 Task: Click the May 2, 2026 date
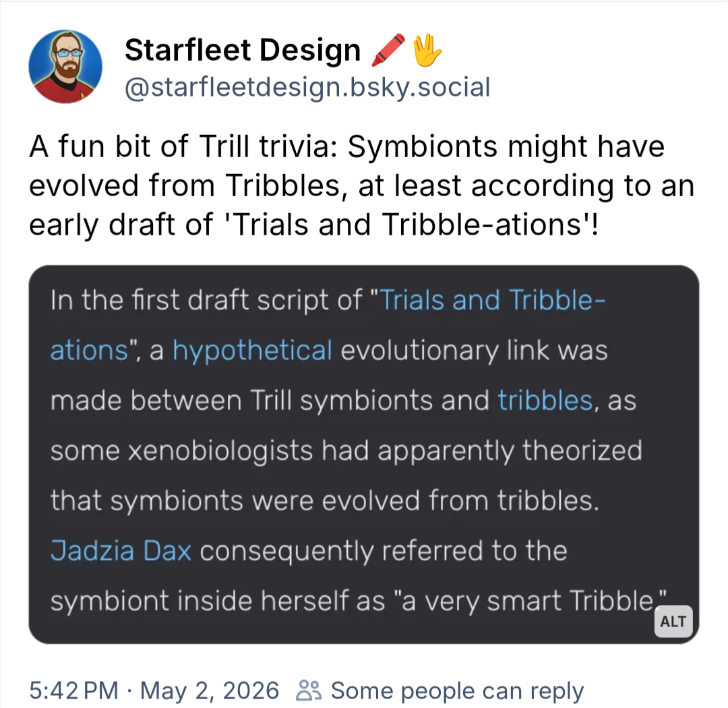pos(210,690)
